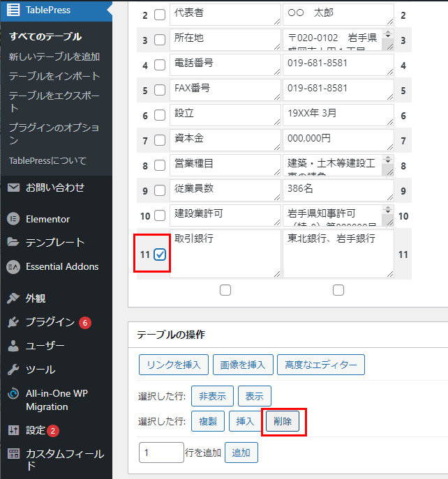The image size is (448, 479).
Task: Select the first column checkbox below table
Action: tap(225, 290)
